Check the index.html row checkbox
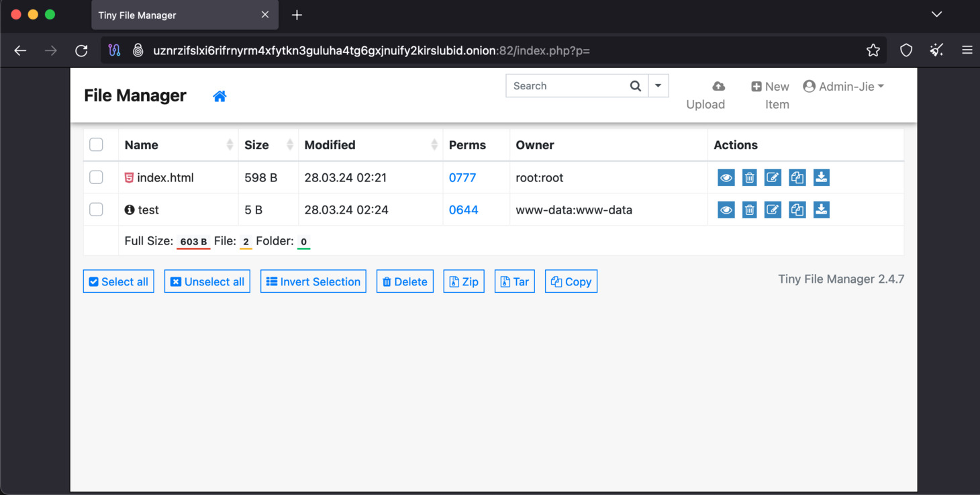This screenshot has height=495, width=980. tap(96, 177)
